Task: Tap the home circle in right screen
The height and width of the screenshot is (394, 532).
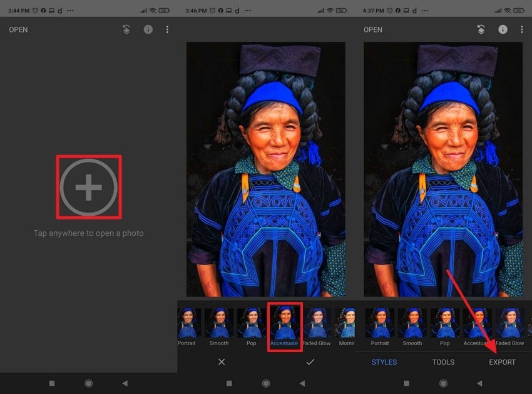Action: coord(443,383)
